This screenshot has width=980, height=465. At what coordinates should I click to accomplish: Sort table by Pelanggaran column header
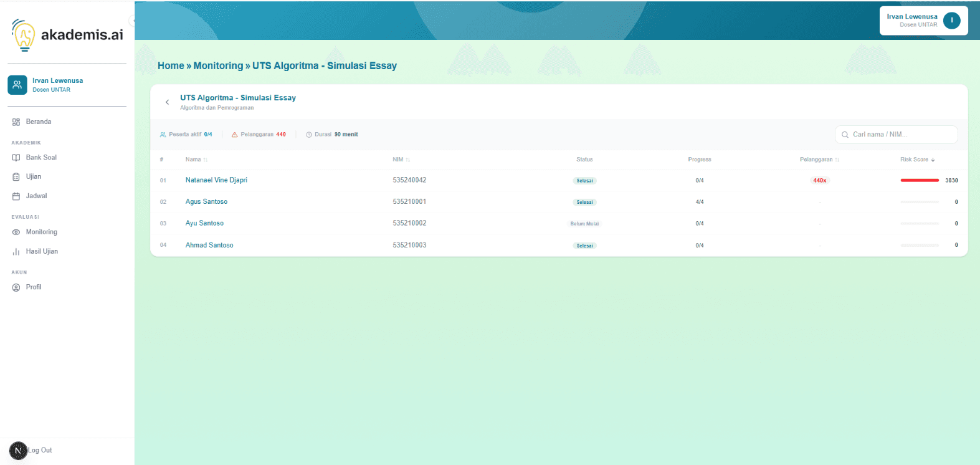819,160
